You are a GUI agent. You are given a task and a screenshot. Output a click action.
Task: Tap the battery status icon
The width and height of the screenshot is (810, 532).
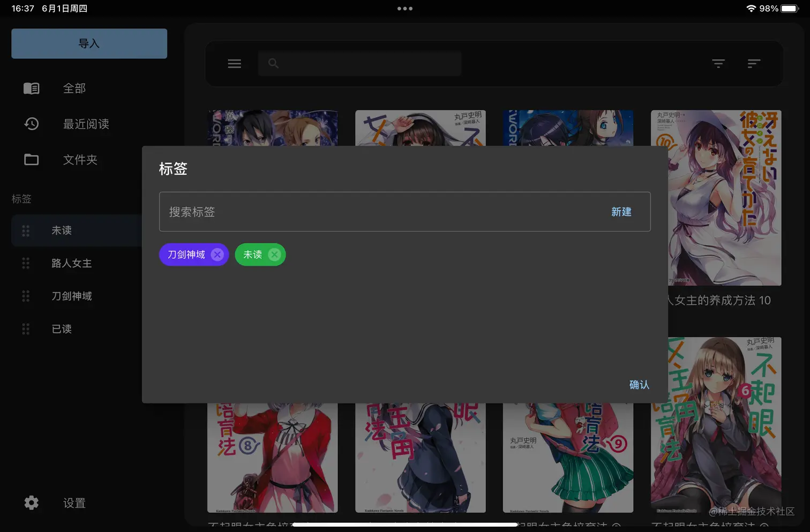coord(790,9)
